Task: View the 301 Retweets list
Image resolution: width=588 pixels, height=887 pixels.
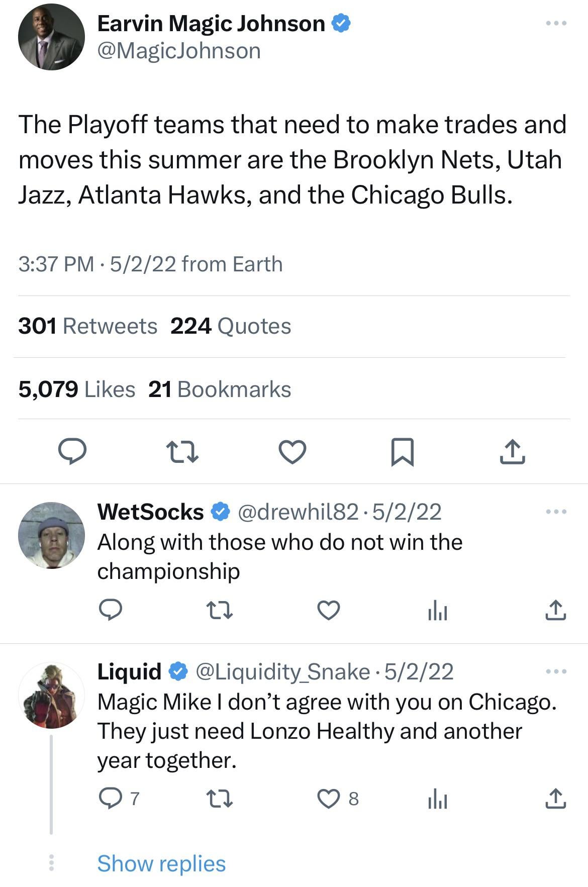Action: (87, 326)
